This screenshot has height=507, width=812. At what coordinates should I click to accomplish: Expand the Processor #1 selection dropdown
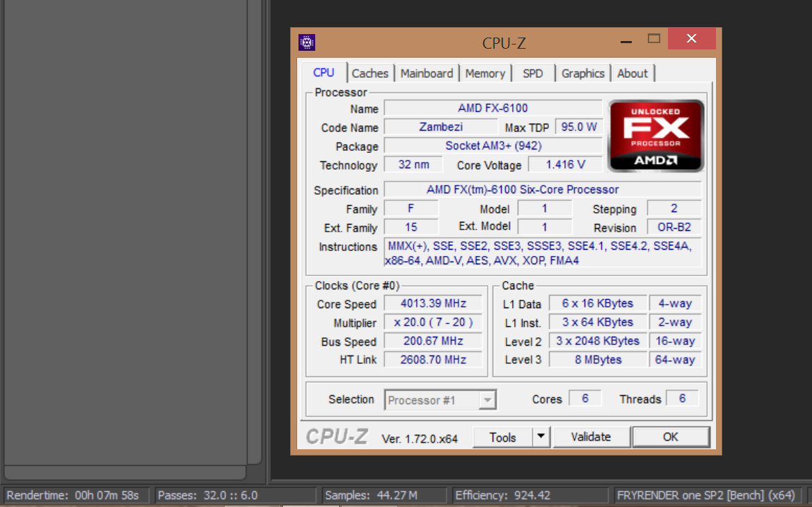pyautogui.click(x=488, y=400)
